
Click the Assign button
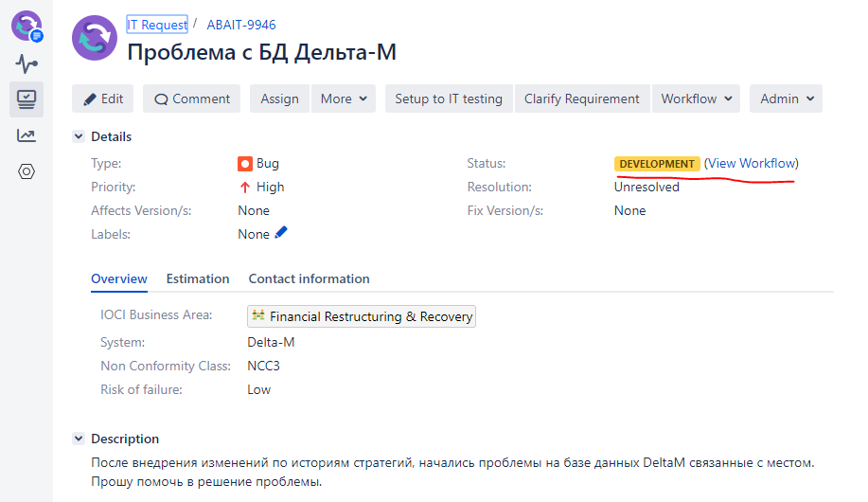point(279,99)
